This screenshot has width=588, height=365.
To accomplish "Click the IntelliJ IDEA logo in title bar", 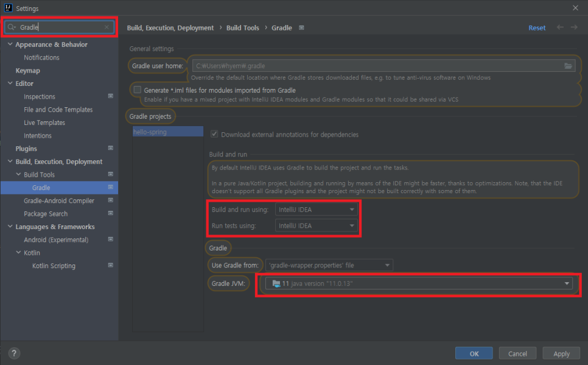I will point(8,8).
